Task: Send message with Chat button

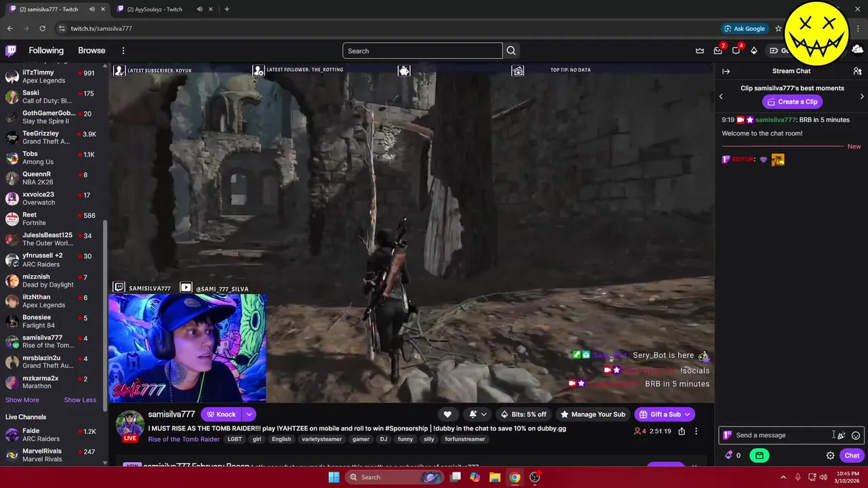Action: click(x=852, y=455)
